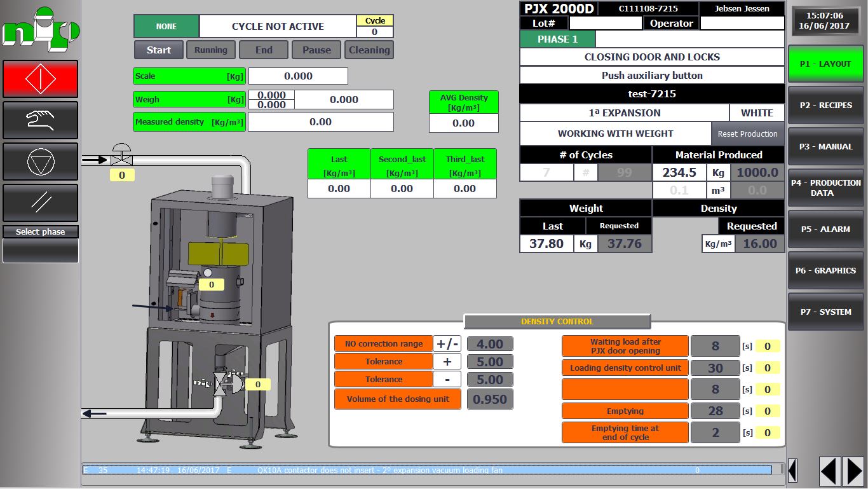Click the alarm message bar at bottom
Viewport: 868px width, 489px height.
pos(427,471)
